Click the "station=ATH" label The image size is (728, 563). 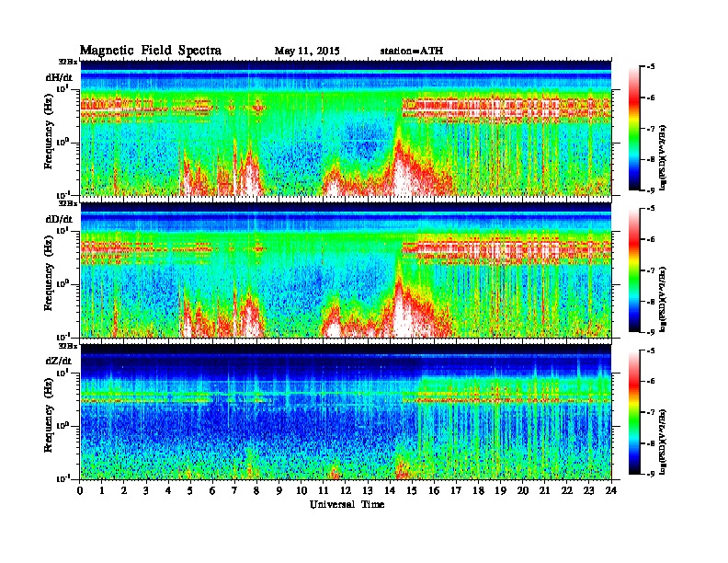[x=412, y=51]
